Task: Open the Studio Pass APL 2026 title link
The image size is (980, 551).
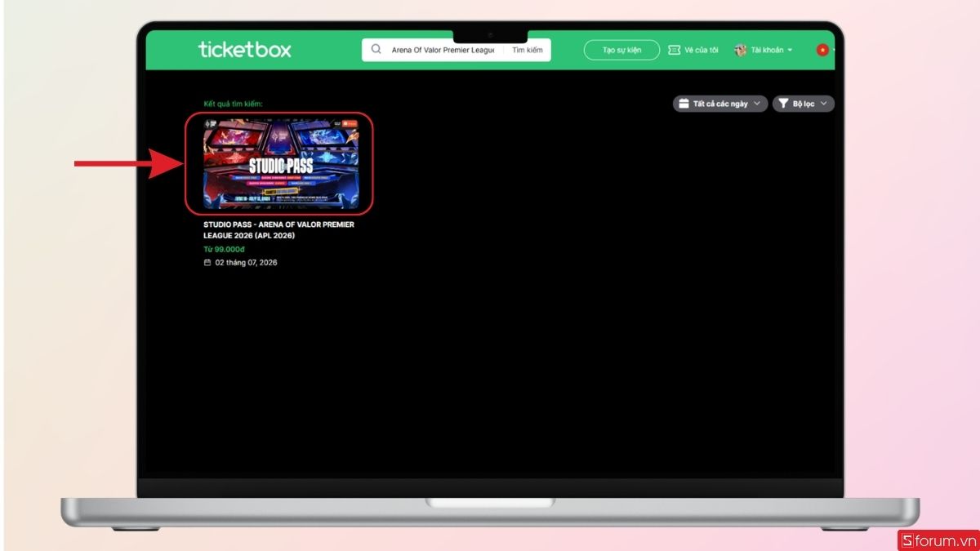Action: [279, 229]
